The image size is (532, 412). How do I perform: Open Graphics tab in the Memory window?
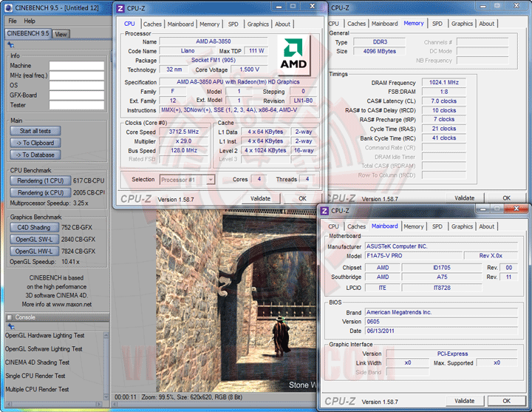[x=462, y=24]
